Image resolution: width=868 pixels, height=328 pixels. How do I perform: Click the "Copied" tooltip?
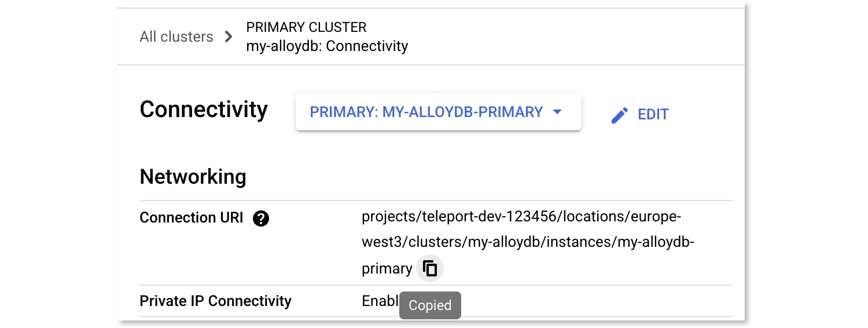430,305
